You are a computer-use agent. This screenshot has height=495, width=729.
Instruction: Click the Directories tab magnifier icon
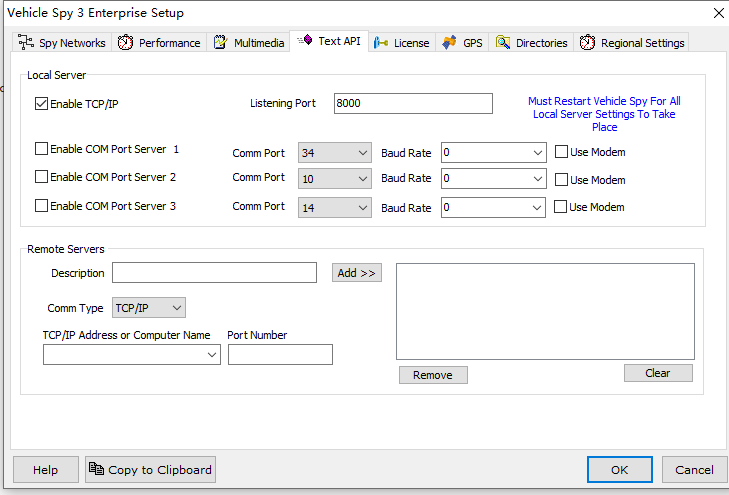coord(502,43)
